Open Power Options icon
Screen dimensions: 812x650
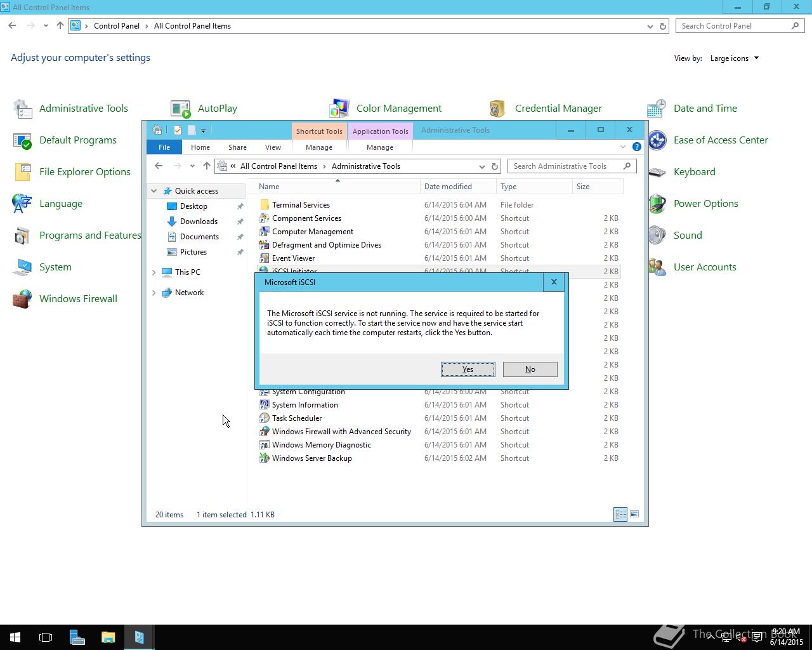pos(657,204)
